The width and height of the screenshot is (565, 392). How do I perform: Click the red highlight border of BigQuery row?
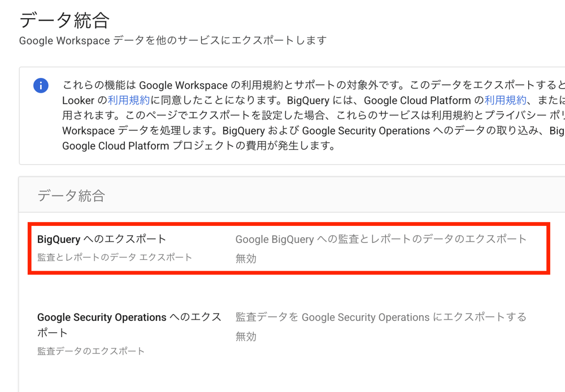click(x=289, y=224)
